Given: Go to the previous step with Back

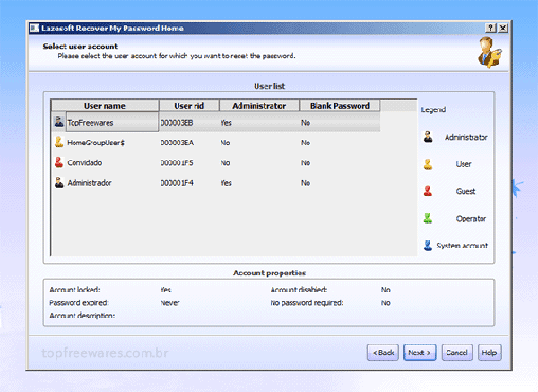Looking at the screenshot, I should click(x=383, y=353).
